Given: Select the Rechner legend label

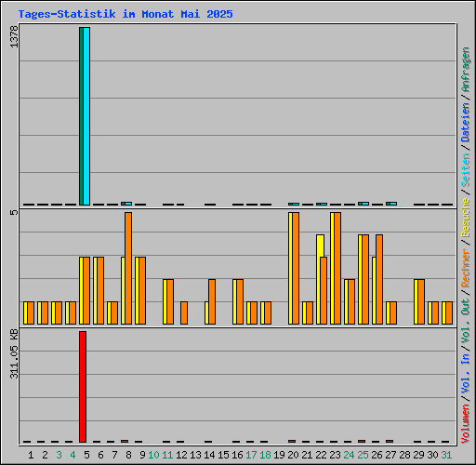Looking at the screenshot, I should [x=466, y=268].
